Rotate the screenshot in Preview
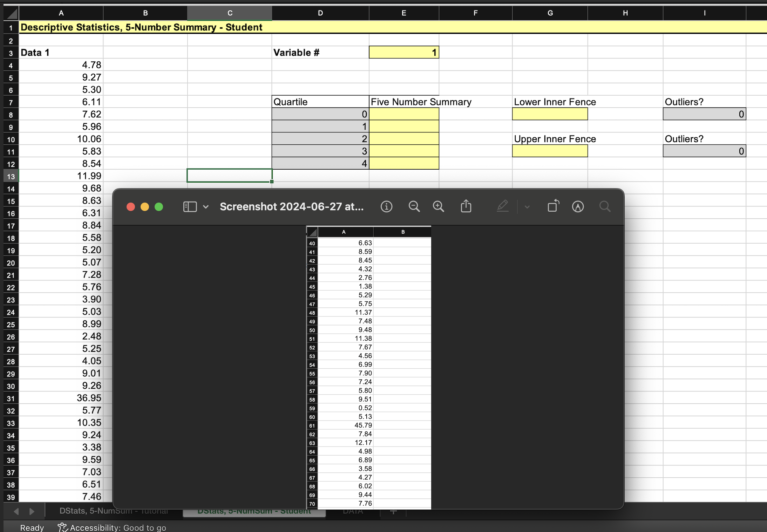The height and width of the screenshot is (532, 767). click(552, 206)
